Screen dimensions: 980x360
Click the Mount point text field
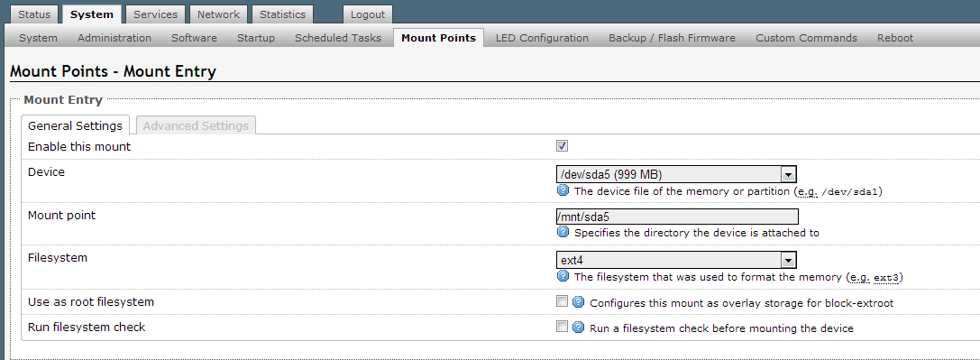[677, 217]
